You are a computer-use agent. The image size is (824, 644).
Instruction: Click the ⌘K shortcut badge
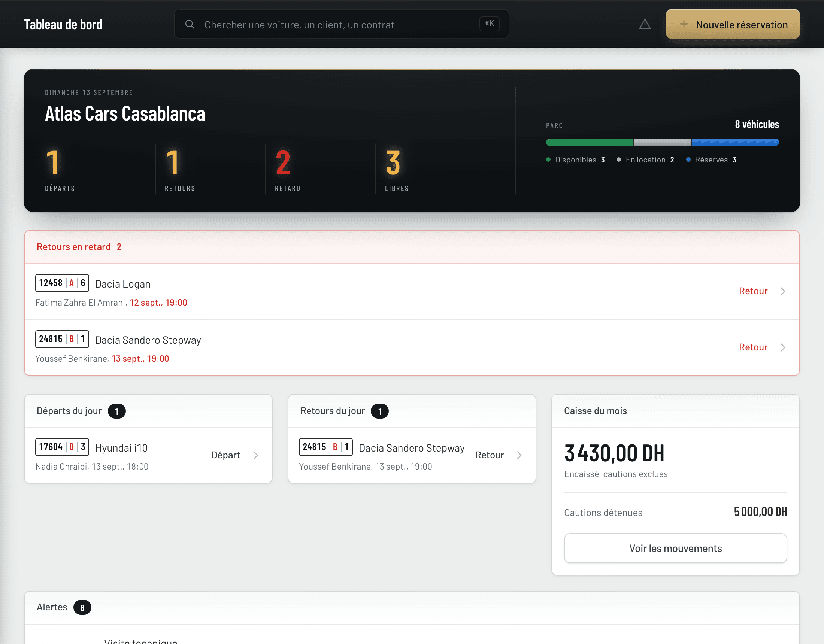[490, 24]
